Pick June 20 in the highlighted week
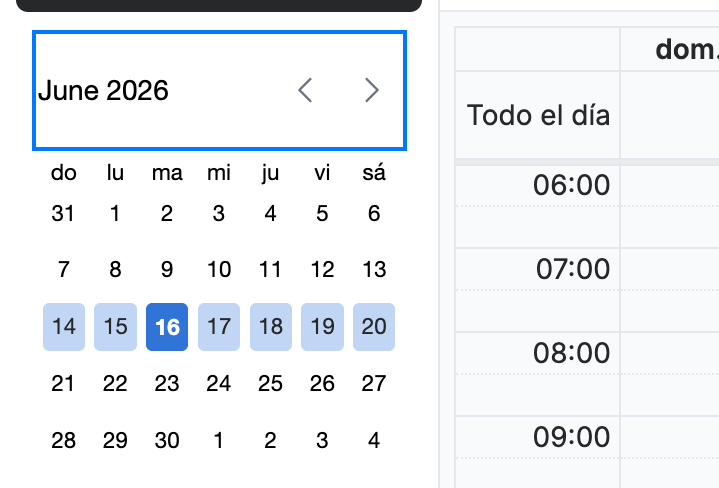 coord(374,327)
